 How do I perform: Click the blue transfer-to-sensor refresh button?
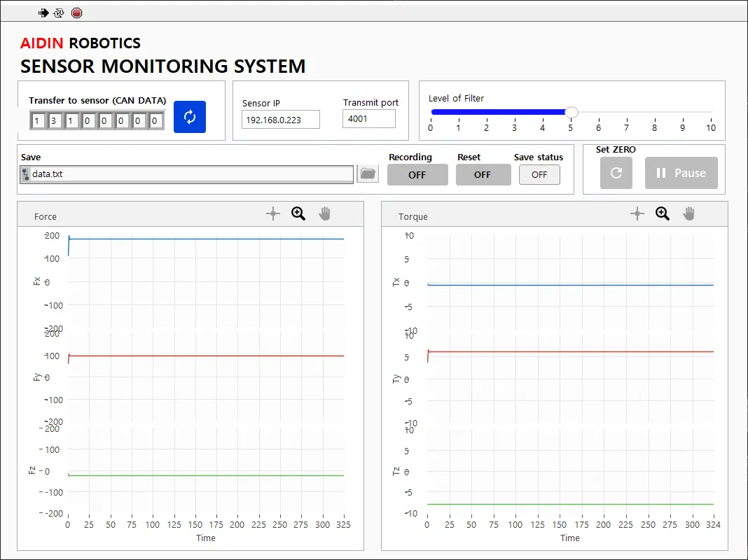[x=190, y=117]
